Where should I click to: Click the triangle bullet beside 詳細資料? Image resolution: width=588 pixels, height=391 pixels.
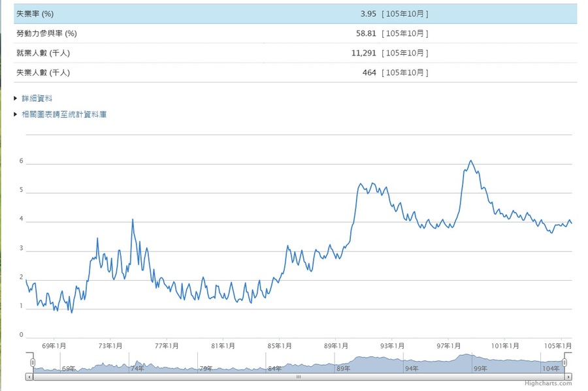pos(16,99)
